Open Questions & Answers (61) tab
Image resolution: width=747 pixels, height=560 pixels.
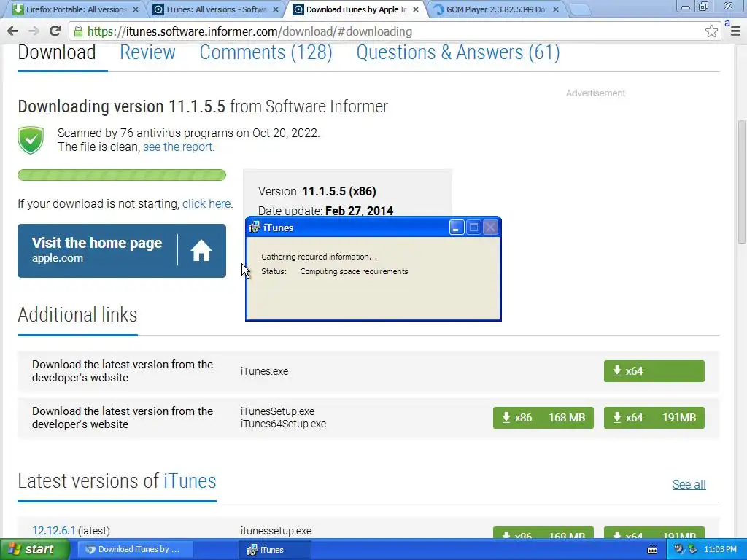458,52
